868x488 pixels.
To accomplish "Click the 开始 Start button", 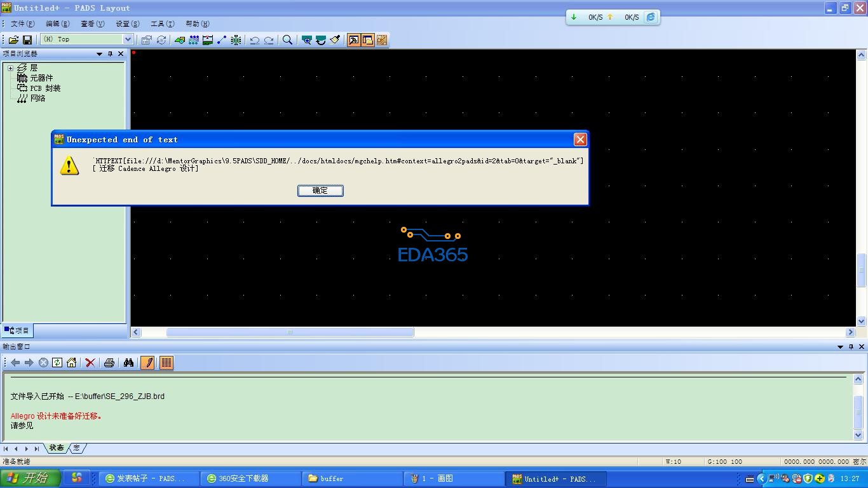I will (31, 478).
